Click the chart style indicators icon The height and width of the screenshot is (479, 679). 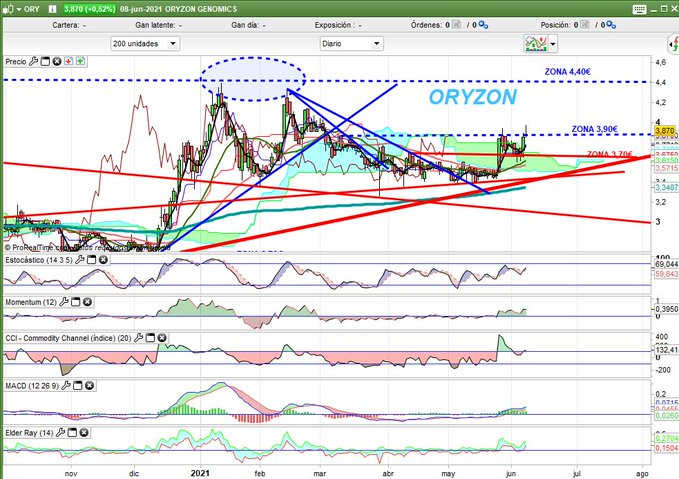coord(536,44)
